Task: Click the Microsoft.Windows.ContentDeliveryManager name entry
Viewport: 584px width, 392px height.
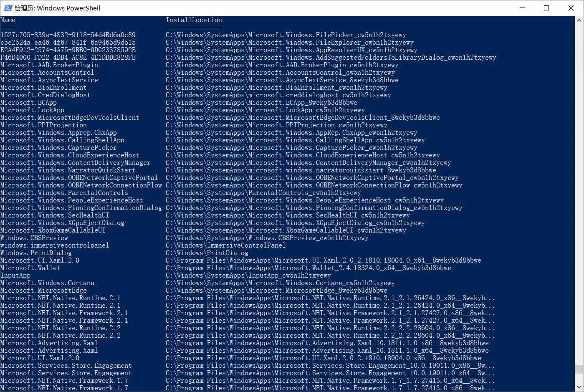Action: coord(76,163)
